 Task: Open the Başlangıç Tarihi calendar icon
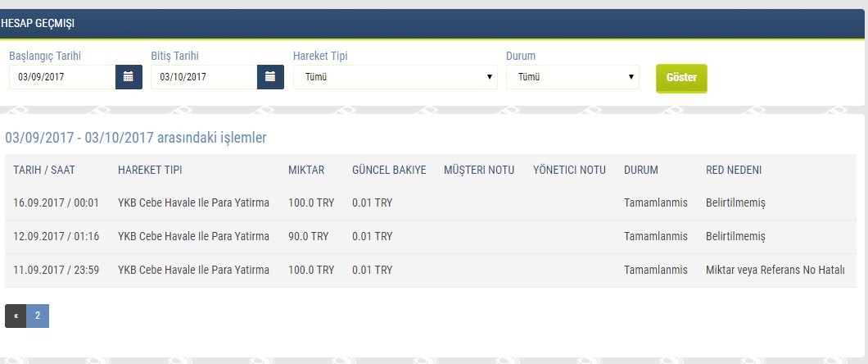pos(129,77)
